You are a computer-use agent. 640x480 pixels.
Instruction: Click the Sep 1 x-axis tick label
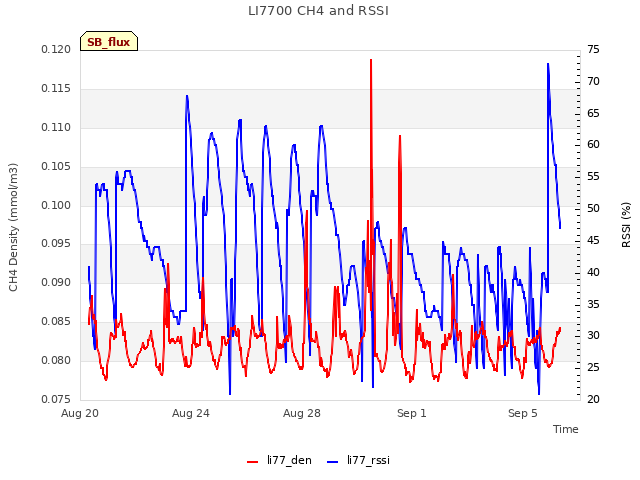(412, 413)
